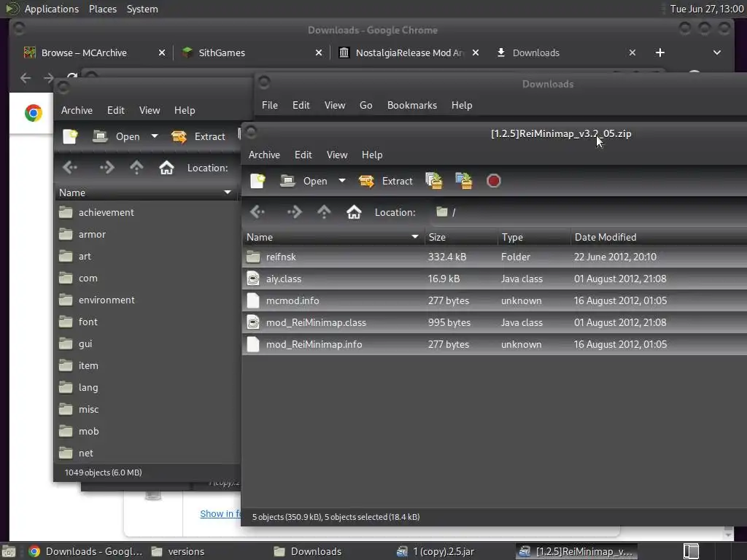Screen dimensions: 747x560
Task: Select aiy.class file
Action: [x=495, y=279]
